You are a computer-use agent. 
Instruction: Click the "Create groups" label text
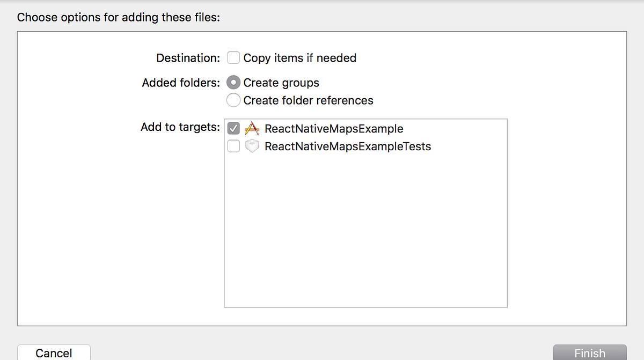tap(281, 83)
